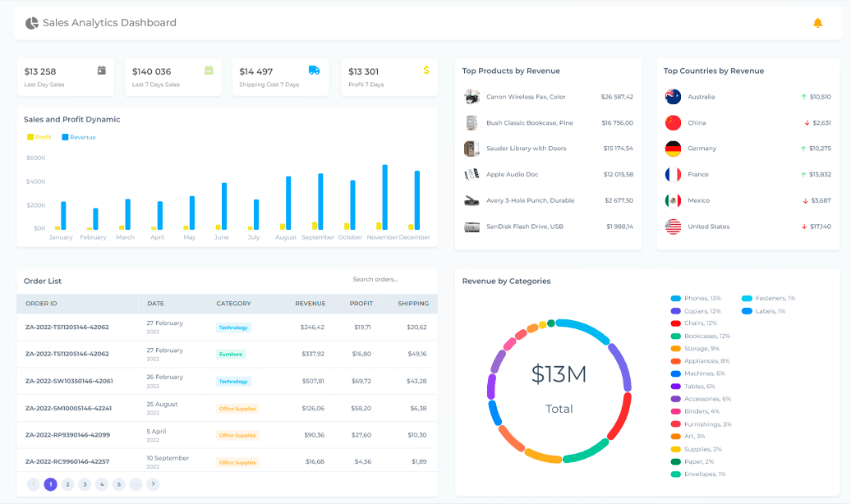Image resolution: width=851 pixels, height=504 pixels.
Task: Click the France flag icon
Action: 673,174
